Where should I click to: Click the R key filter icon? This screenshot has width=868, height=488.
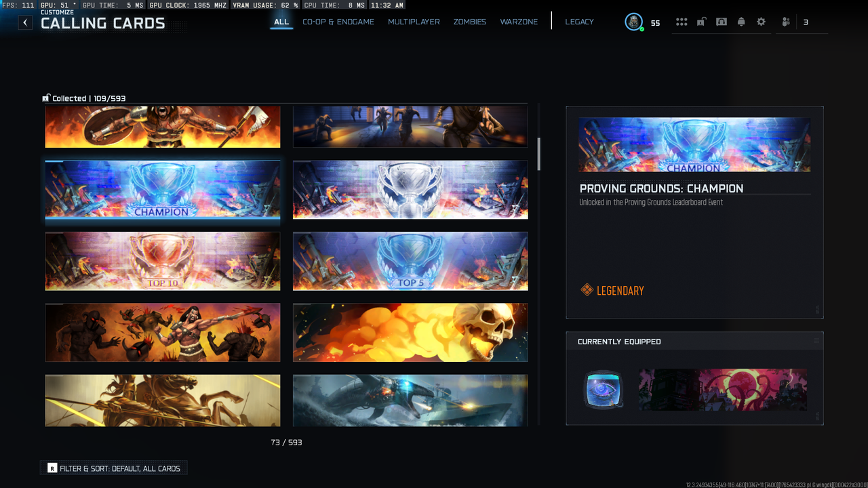pyautogui.click(x=52, y=468)
